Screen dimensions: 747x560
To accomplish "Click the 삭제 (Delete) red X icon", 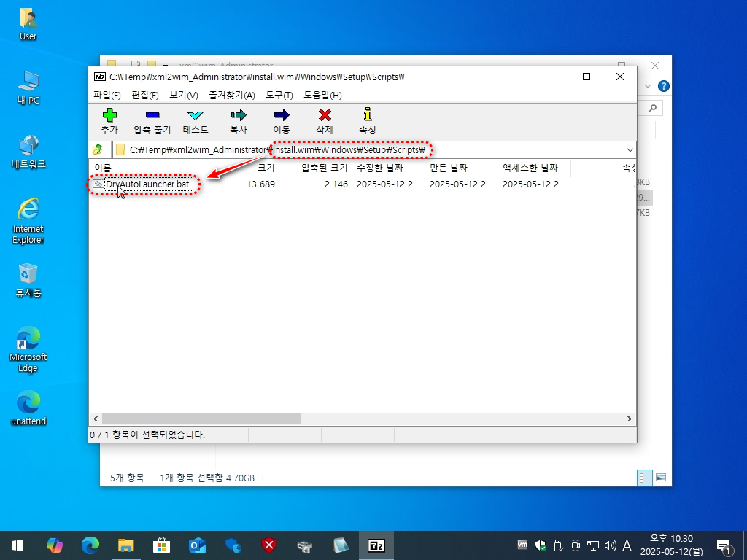I will (x=325, y=115).
